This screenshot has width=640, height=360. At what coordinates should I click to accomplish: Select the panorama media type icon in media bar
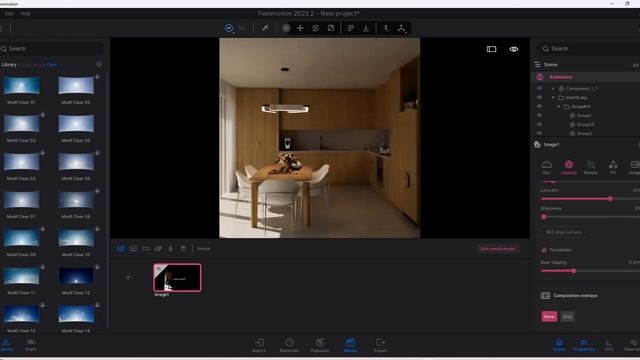coord(146,249)
